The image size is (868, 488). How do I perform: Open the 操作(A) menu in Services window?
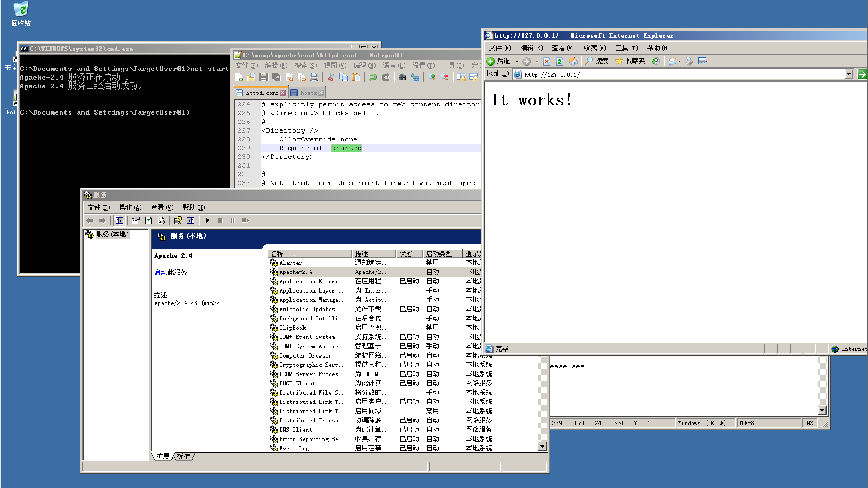(130, 207)
